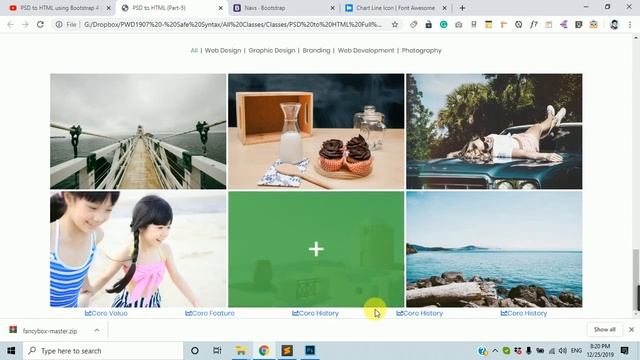640x360 pixels.
Task: Click the Type here to search box
Action: pos(103,351)
